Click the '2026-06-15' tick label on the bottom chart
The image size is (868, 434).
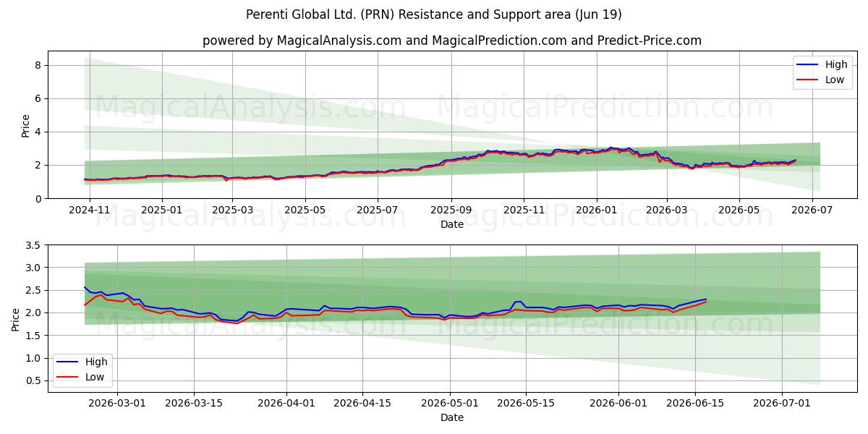click(697, 404)
